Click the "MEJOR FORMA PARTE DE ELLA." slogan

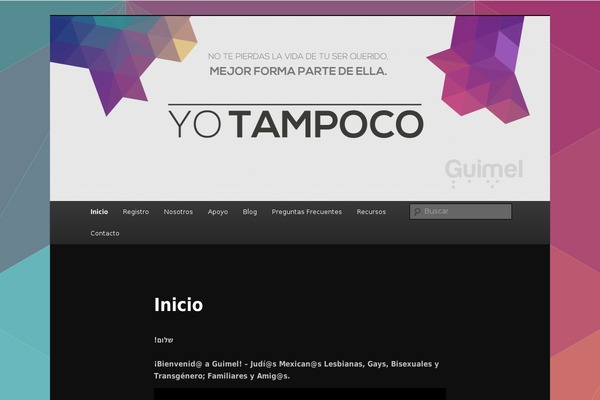tap(298, 71)
